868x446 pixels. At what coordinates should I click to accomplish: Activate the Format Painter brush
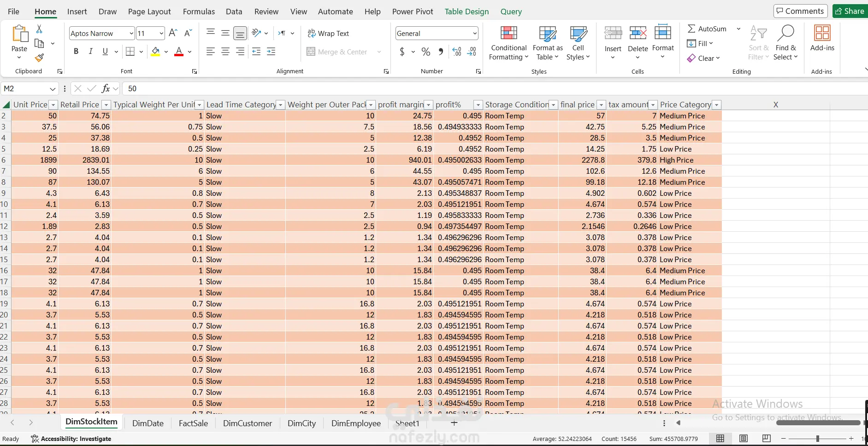pos(40,58)
